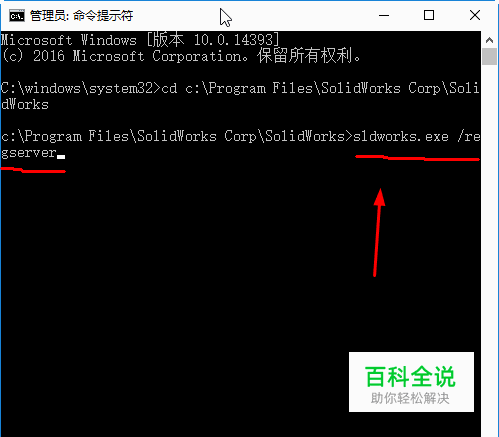Click the 百科全说 green logo text
Viewport: 499px width, 437px height.
pyautogui.click(x=410, y=377)
